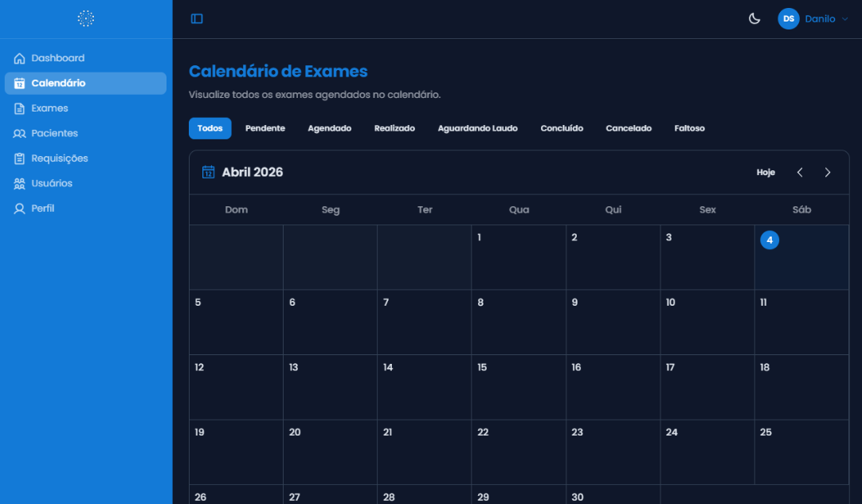
Task: Click the Requisições clipboard icon in the sidebar
Action: tap(19, 158)
